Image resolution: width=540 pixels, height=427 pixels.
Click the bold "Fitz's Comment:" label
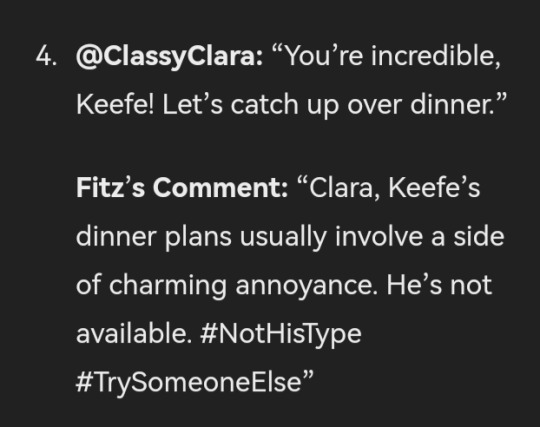182,188
